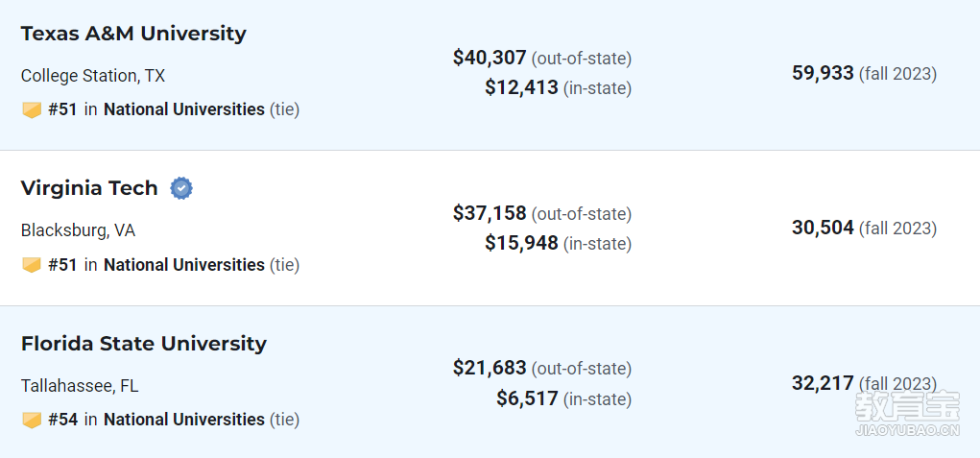Click the 32,217 enrollment for Florida State
Screen dimensions: 980x458
coord(823,382)
